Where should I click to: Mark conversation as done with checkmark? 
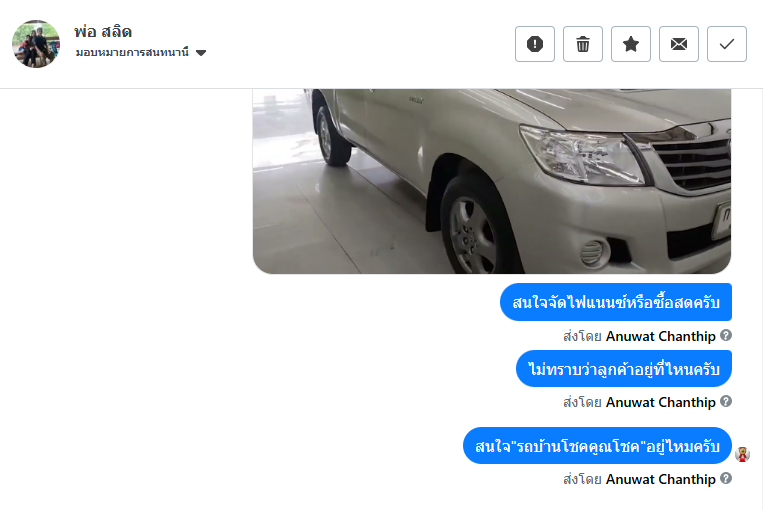tap(727, 44)
